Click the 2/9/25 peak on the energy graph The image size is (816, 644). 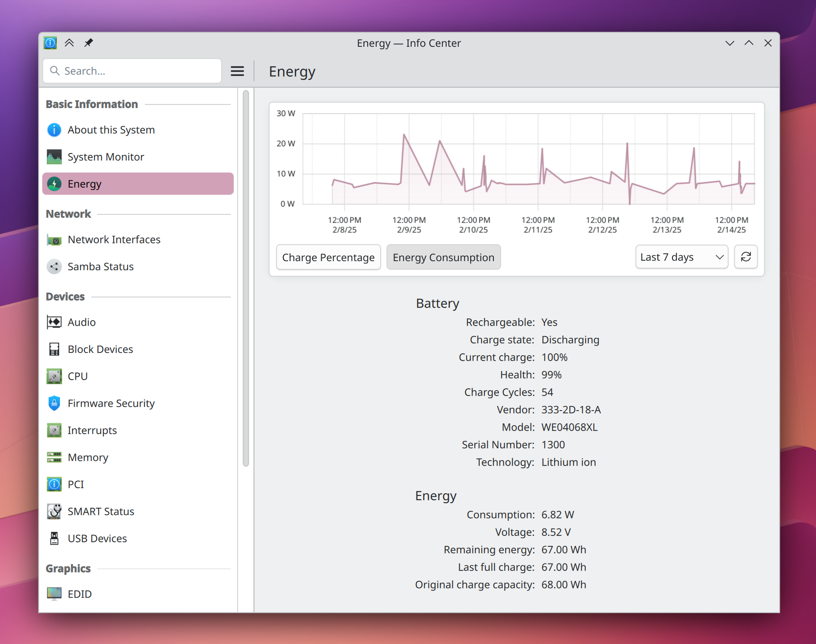coord(404,135)
